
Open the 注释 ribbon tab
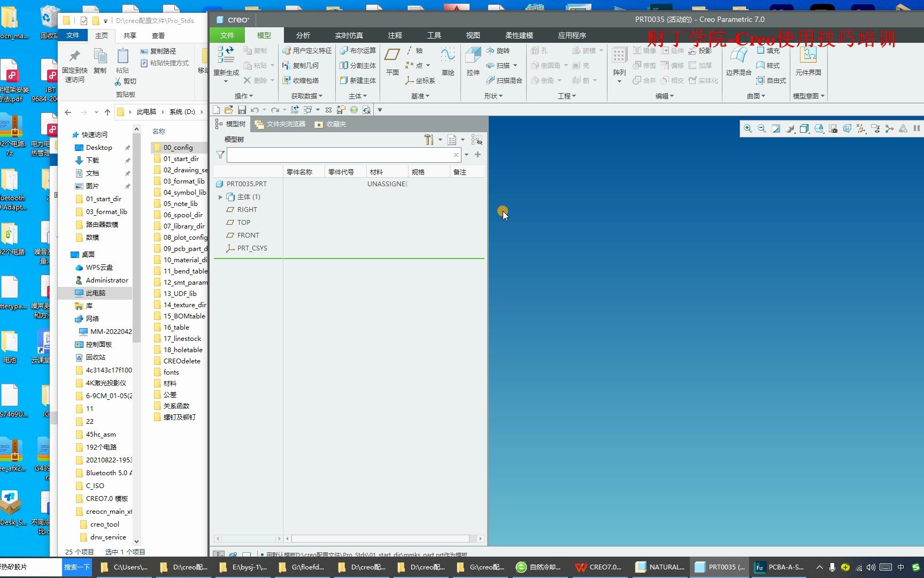click(x=395, y=35)
